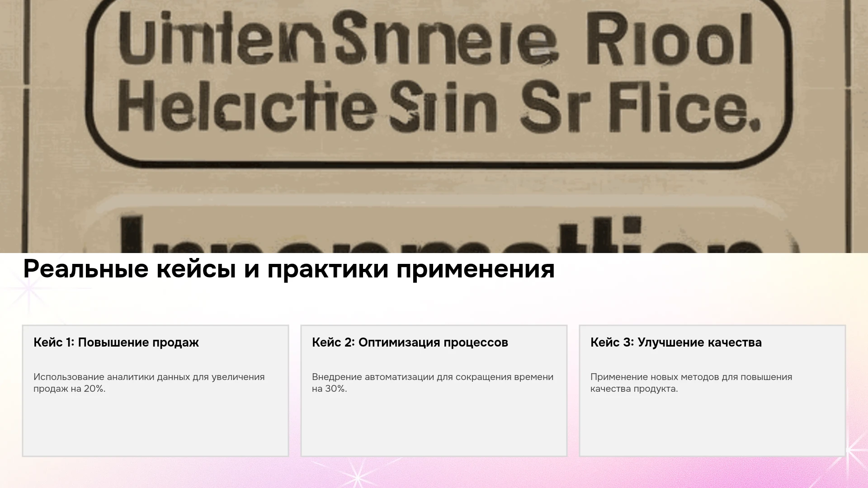This screenshot has width=868, height=488.
Task: Select the header sign image
Action: (x=434, y=127)
